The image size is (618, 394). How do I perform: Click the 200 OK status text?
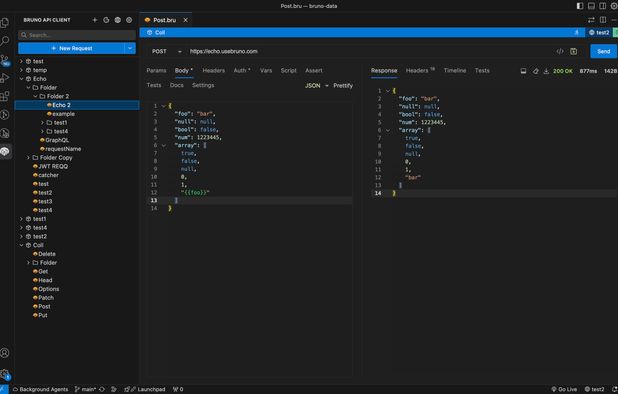[x=562, y=71]
